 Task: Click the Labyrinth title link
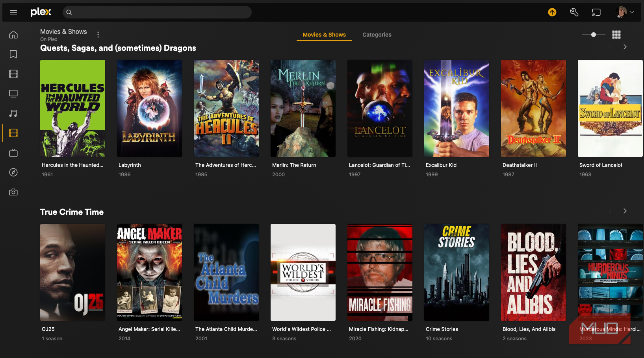(130, 165)
